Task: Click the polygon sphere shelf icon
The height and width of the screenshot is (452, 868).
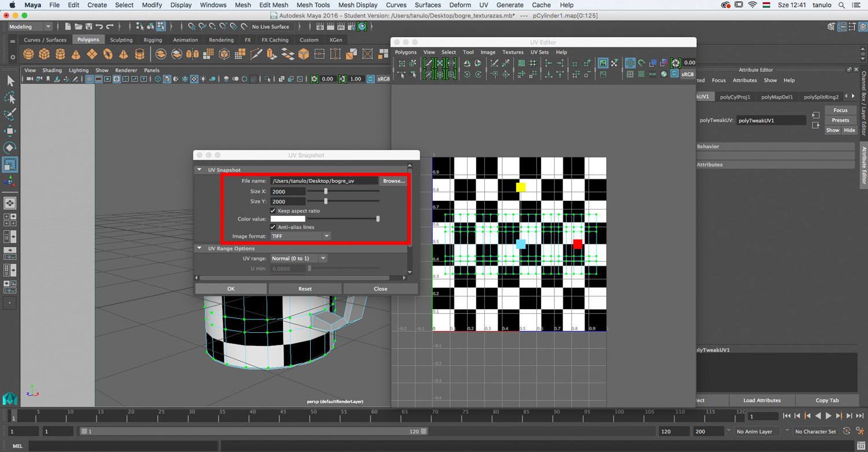Action: coord(28,54)
